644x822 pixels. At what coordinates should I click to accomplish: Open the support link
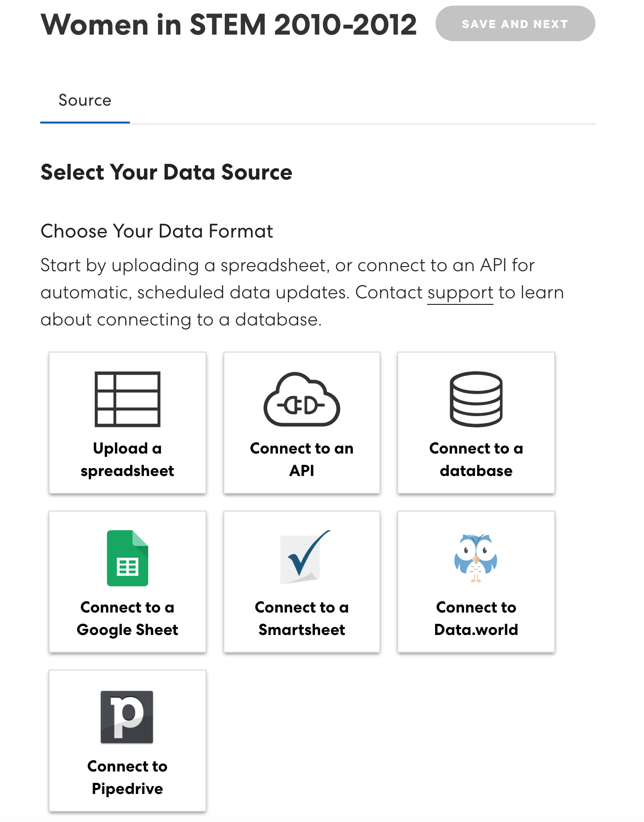(460, 293)
